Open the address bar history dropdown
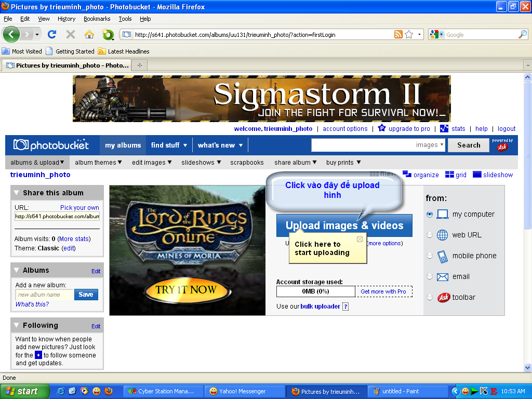 (x=419, y=34)
